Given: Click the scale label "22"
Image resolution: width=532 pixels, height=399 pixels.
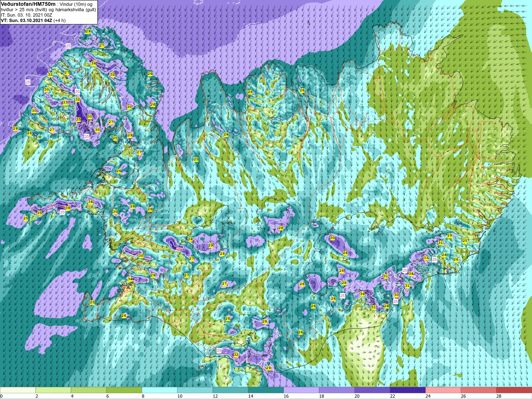Looking at the screenshot, I should pyautogui.click(x=392, y=397).
